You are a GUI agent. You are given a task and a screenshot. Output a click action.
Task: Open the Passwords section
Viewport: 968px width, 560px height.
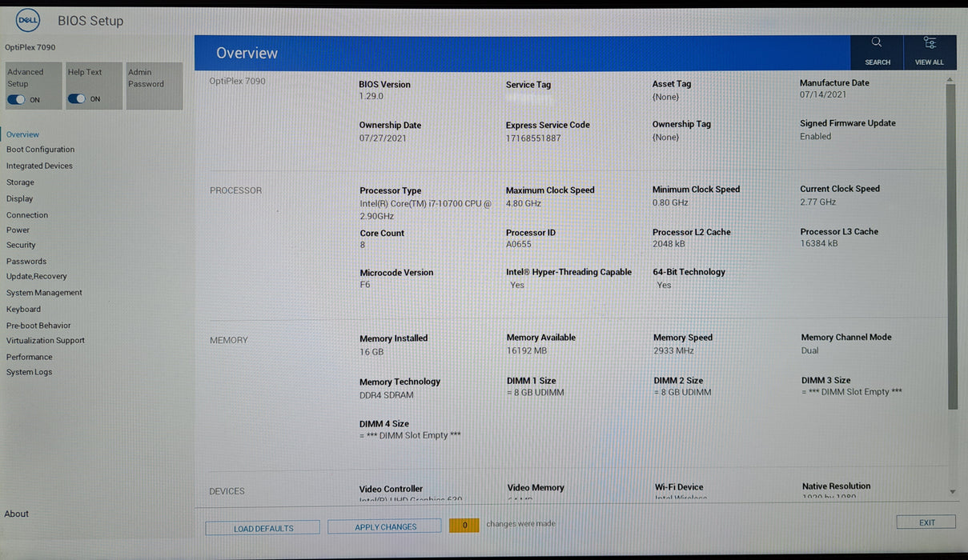tap(26, 261)
